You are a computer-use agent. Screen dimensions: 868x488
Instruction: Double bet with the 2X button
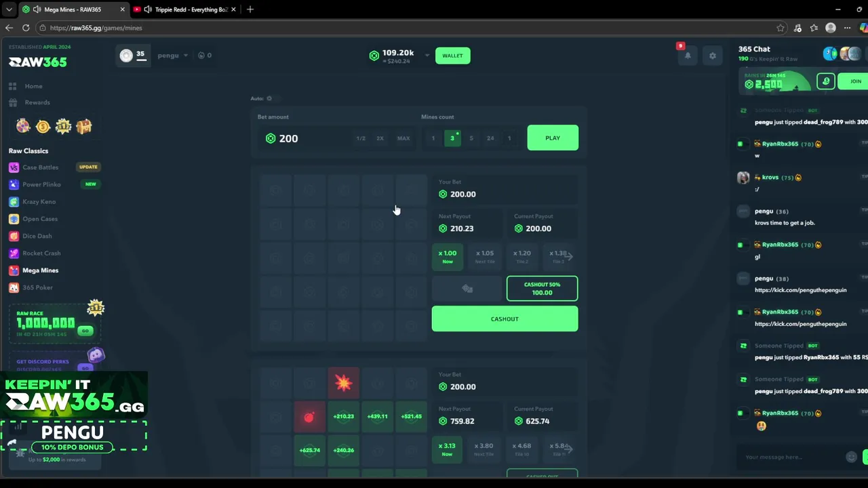(x=380, y=138)
